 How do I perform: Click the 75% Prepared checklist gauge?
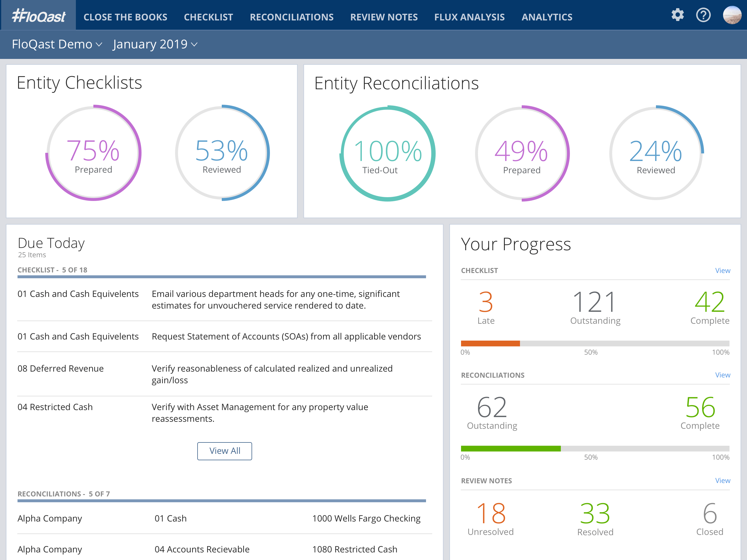pyautogui.click(x=94, y=153)
